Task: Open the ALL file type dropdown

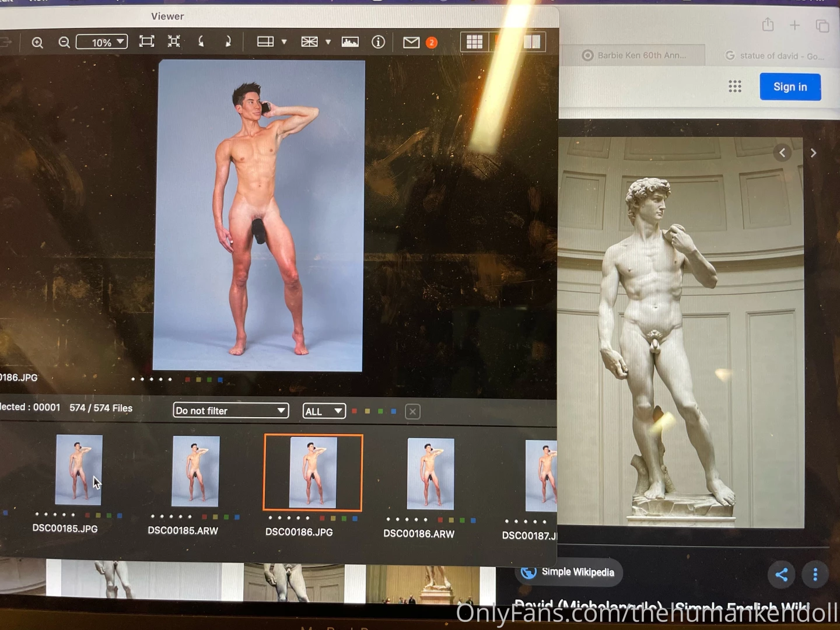Action: [324, 411]
